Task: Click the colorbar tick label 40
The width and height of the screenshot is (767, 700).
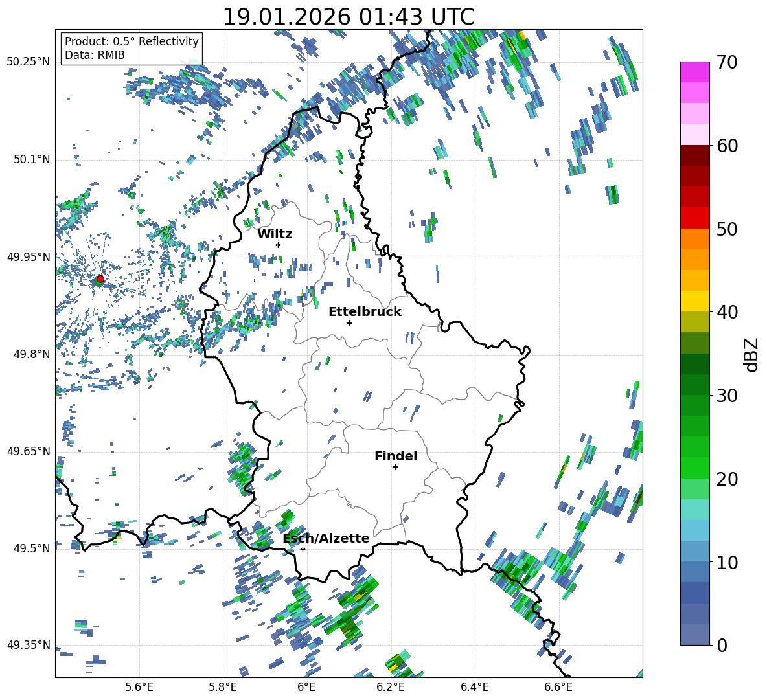Action: [x=726, y=312]
